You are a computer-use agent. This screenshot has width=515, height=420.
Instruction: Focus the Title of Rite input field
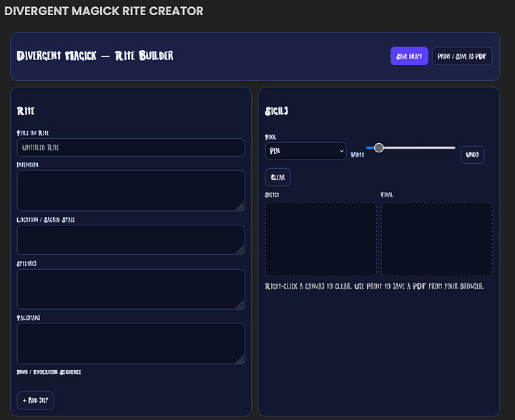[x=131, y=147]
